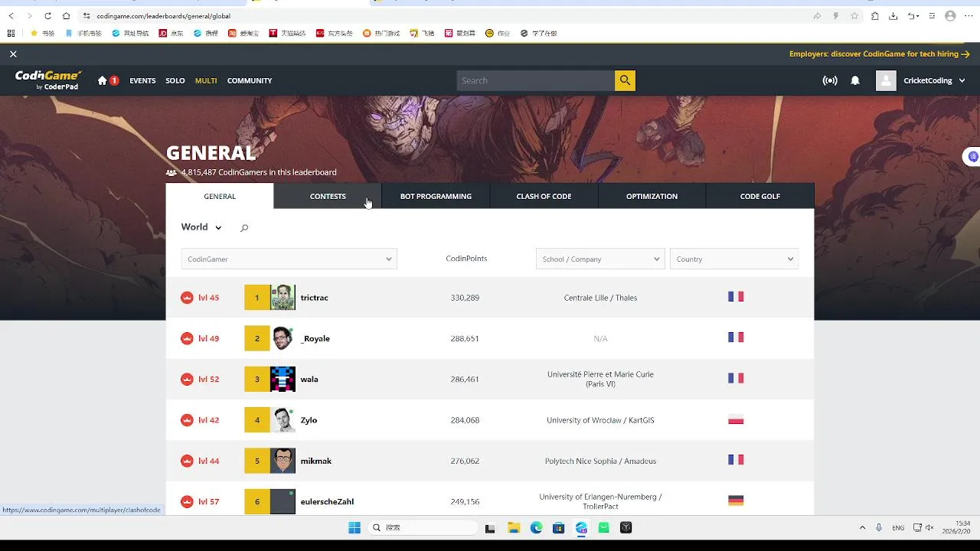Open Microsoft Edge from taskbar

(536, 527)
